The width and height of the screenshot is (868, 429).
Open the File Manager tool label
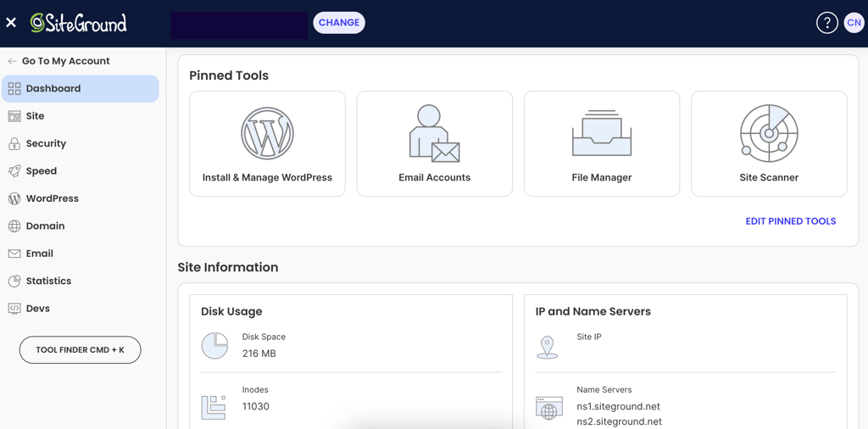click(x=602, y=178)
